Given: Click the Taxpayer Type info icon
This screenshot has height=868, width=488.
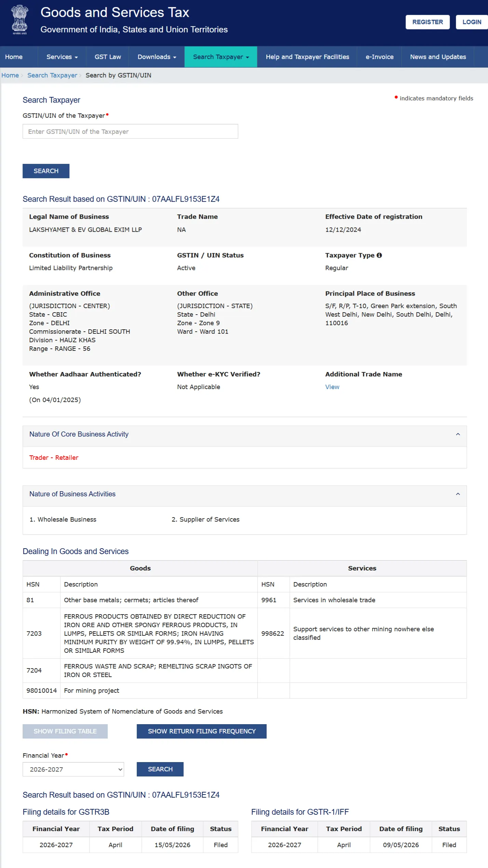Looking at the screenshot, I should [x=379, y=256].
